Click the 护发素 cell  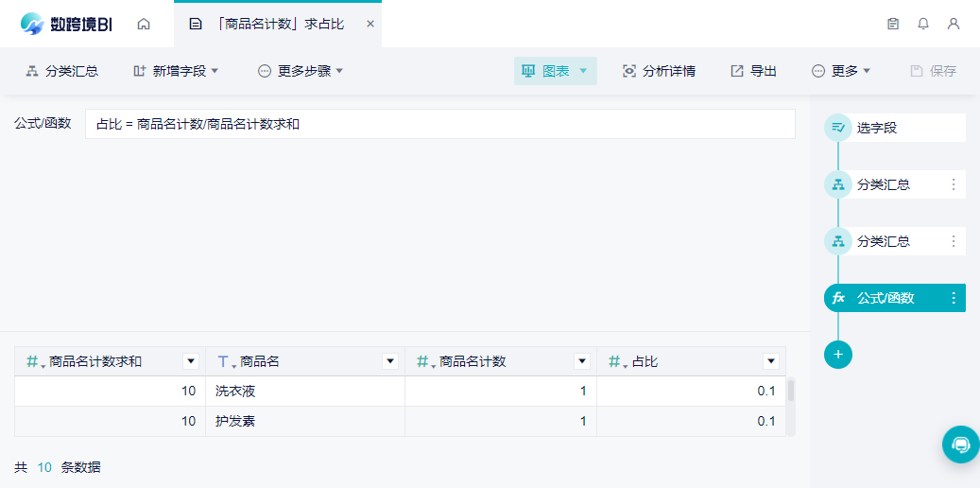coord(305,421)
